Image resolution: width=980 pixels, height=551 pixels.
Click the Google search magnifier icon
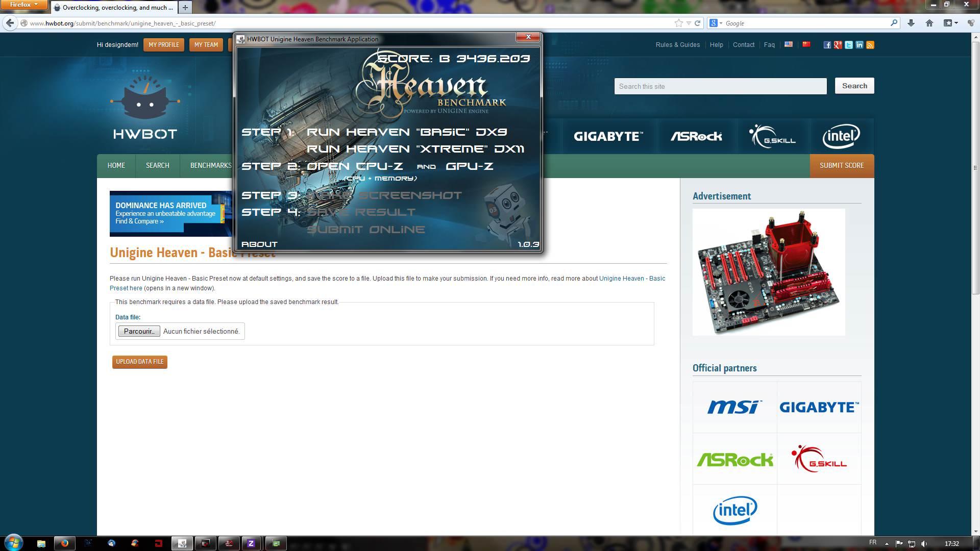click(x=894, y=23)
